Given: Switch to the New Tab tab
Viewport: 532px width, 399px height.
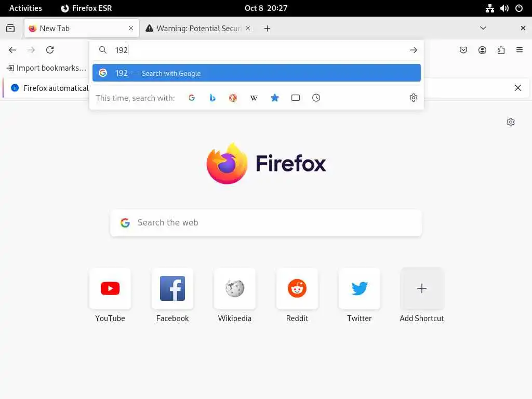Looking at the screenshot, I should 82,28.
